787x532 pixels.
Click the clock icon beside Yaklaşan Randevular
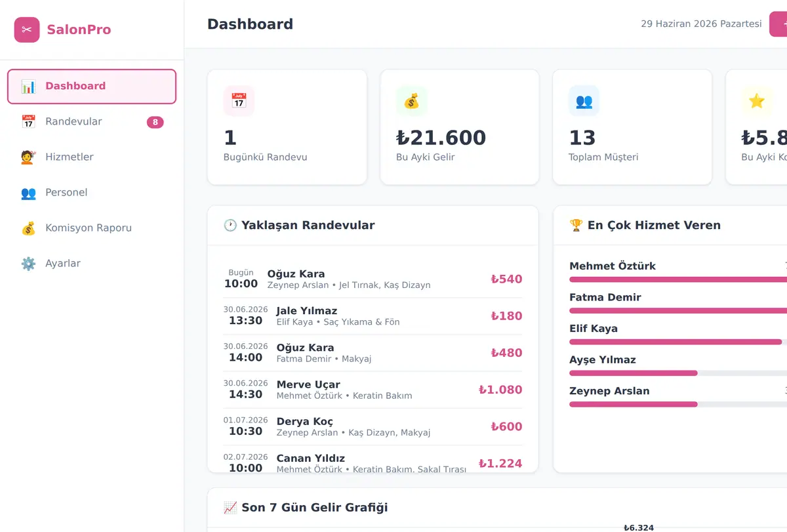pos(230,225)
